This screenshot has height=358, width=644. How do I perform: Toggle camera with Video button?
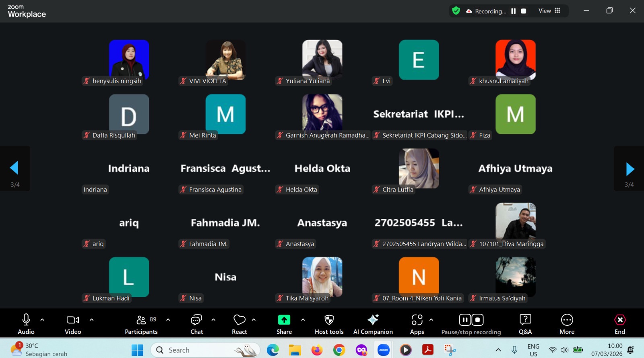[x=73, y=323]
